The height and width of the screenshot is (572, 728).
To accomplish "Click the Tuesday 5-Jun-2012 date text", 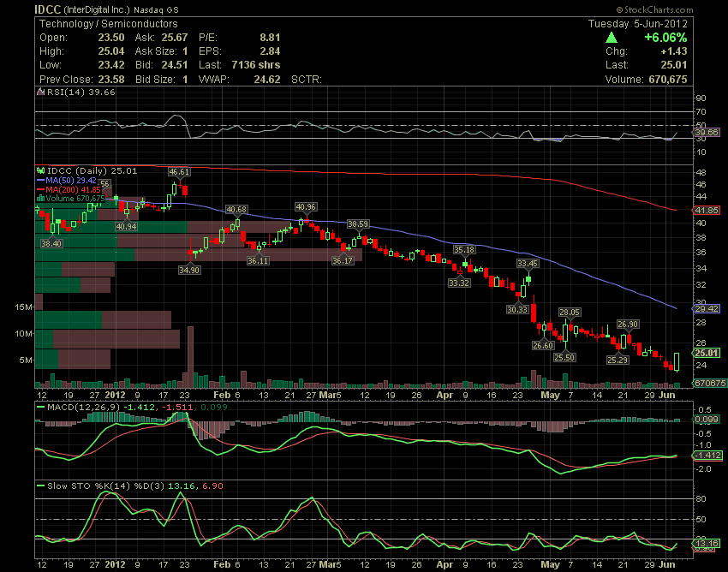I will click(637, 24).
